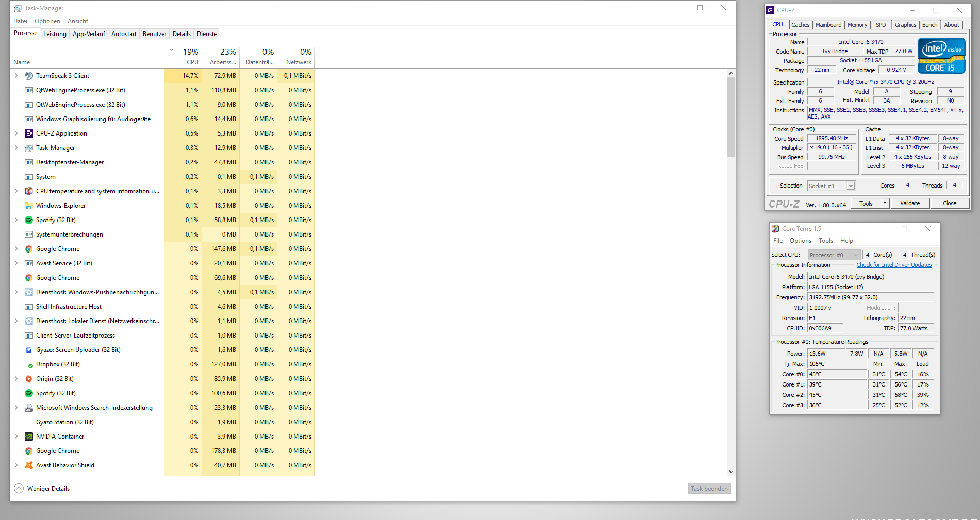The width and height of the screenshot is (980, 520).
Task: Click the Avast Behavior Shield icon
Action: 29,465
